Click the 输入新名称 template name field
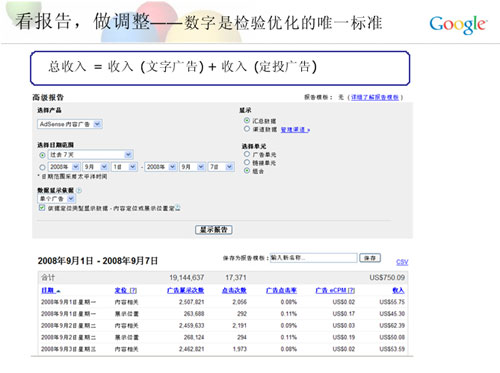The width and height of the screenshot is (500, 373). (x=313, y=258)
